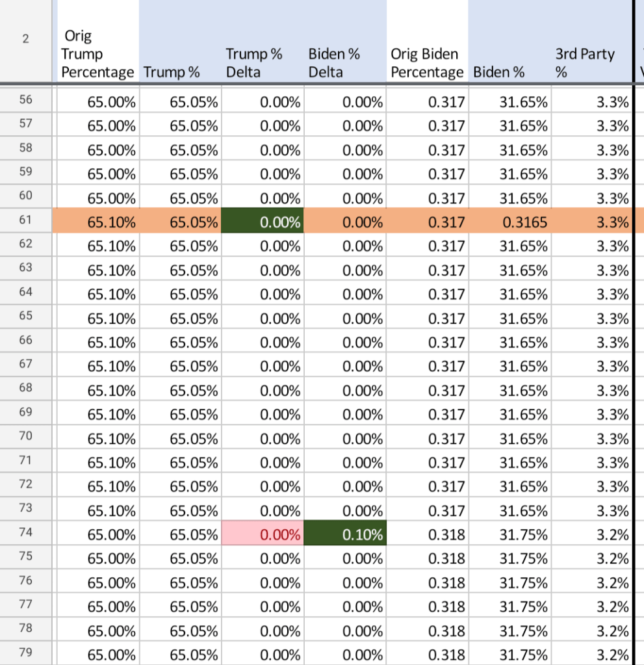The height and width of the screenshot is (665, 644).
Task: Select the 3.2% cell in row 79
Action: pyautogui.click(x=591, y=654)
